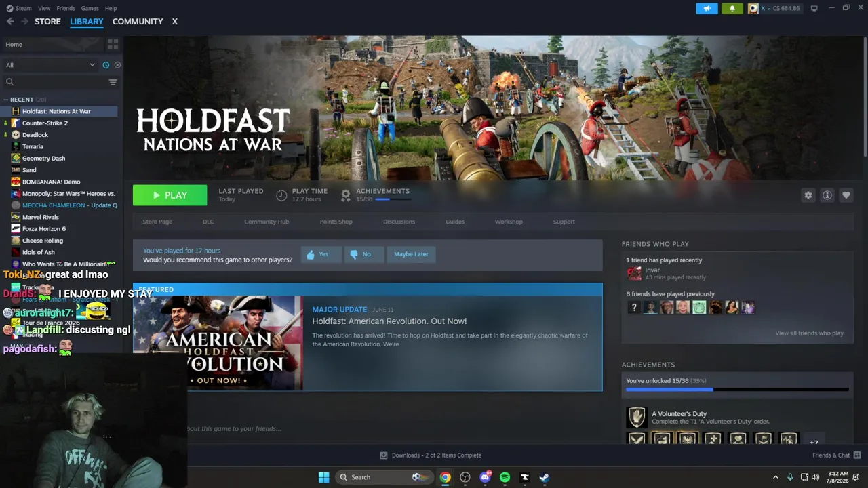The image size is (868, 488).
Task: Click the library search field
Action: coord(56,82)
